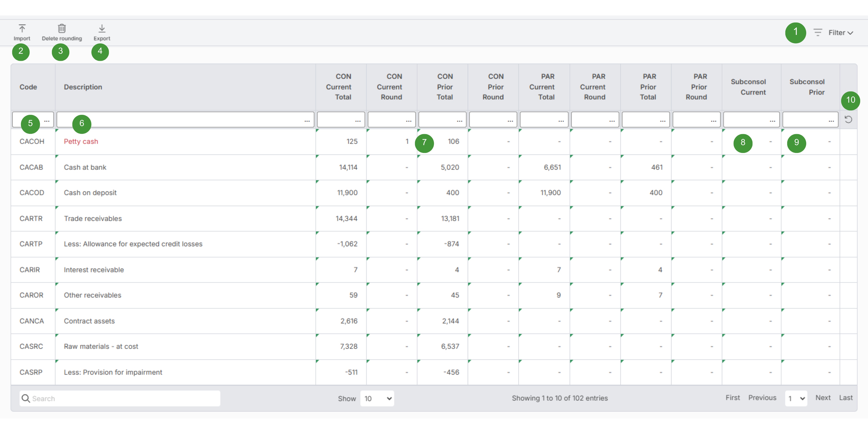
Task: Click the reset filters undo icon
Action: tap(849, 119)
